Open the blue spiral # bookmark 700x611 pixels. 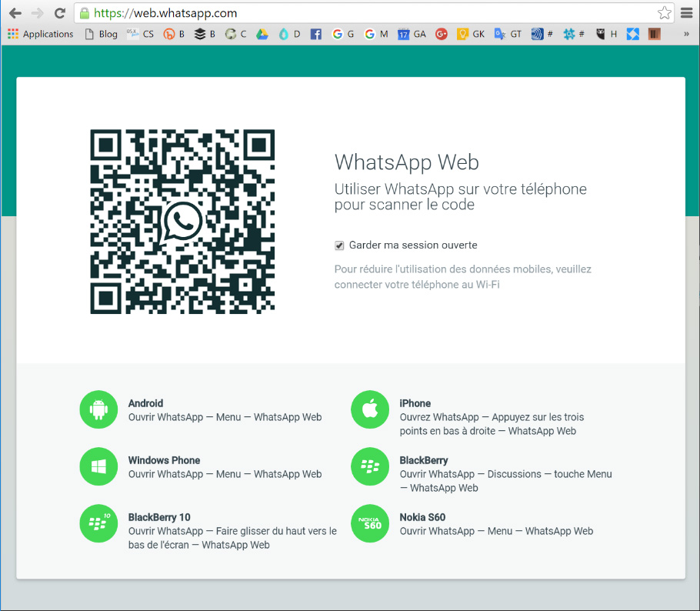tap(542, 34)
